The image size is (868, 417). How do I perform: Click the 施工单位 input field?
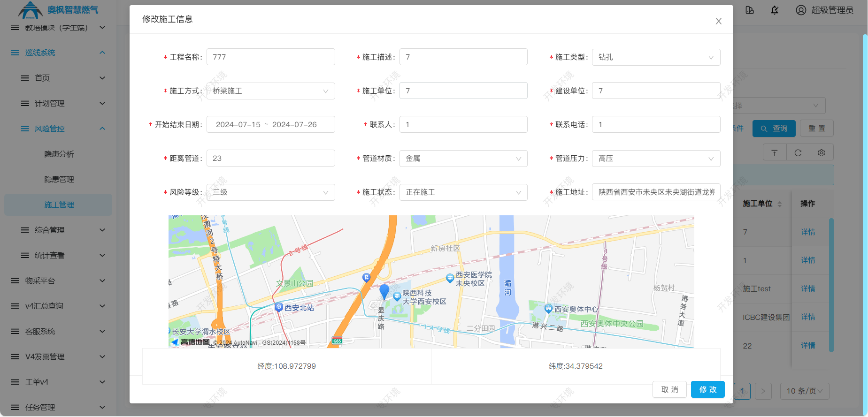click(463, 91)
